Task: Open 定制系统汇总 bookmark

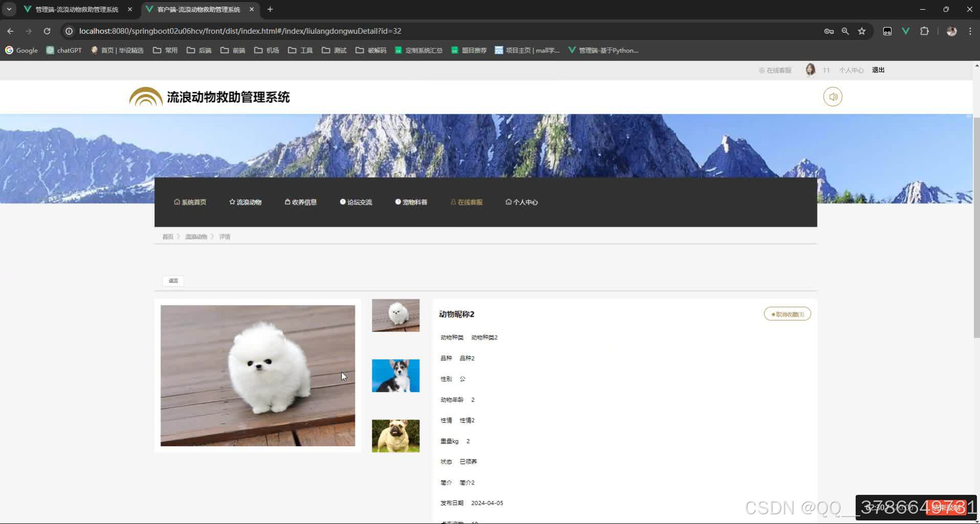Action: 419,50
